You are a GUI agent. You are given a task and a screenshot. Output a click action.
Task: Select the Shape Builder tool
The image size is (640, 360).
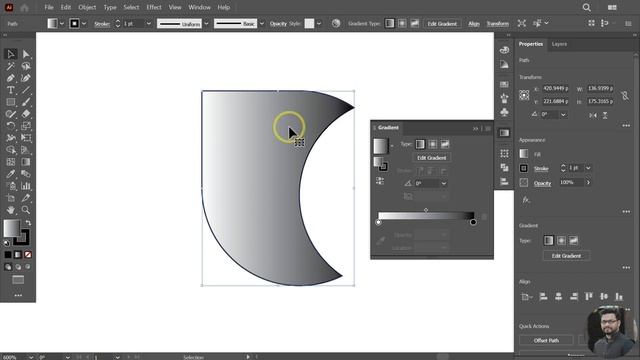[11, 150]
